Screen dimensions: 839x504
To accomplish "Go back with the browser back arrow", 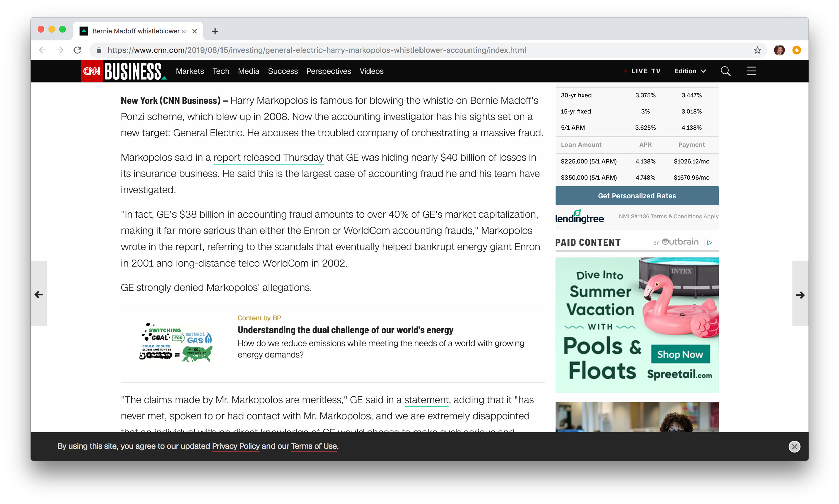I will point(43,50).
